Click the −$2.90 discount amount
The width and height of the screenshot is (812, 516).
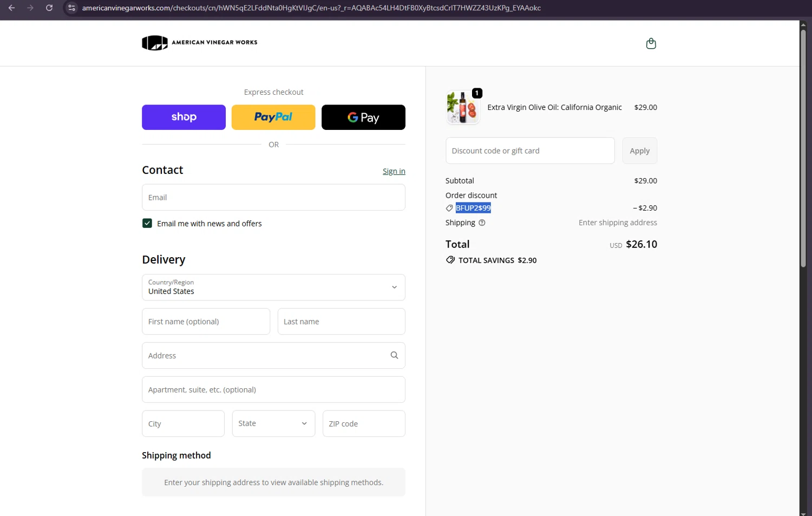645,208
